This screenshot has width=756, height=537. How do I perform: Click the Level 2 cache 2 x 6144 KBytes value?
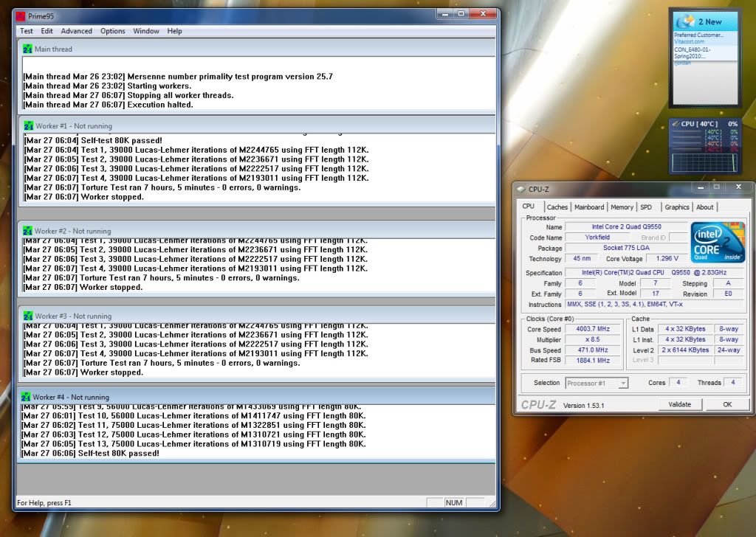685,350
